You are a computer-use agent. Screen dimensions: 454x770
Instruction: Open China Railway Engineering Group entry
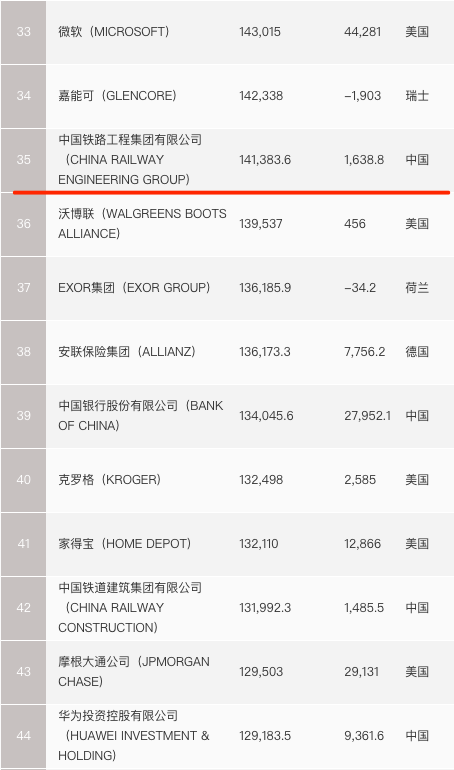pos(130,160)
